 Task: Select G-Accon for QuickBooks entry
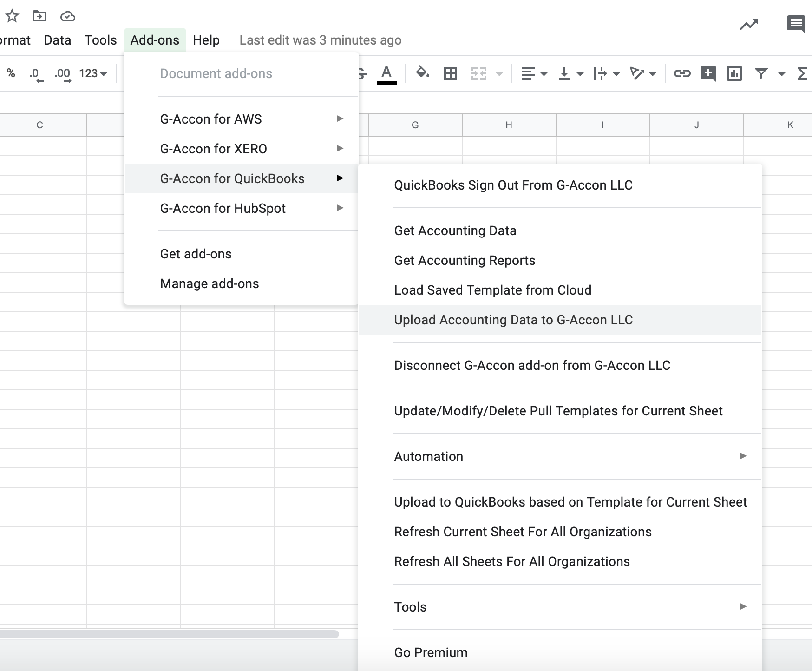coord(242,178)
